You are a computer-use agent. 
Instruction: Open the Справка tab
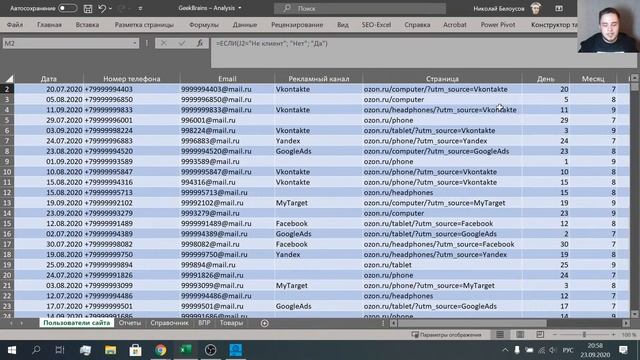click(417, 25)
